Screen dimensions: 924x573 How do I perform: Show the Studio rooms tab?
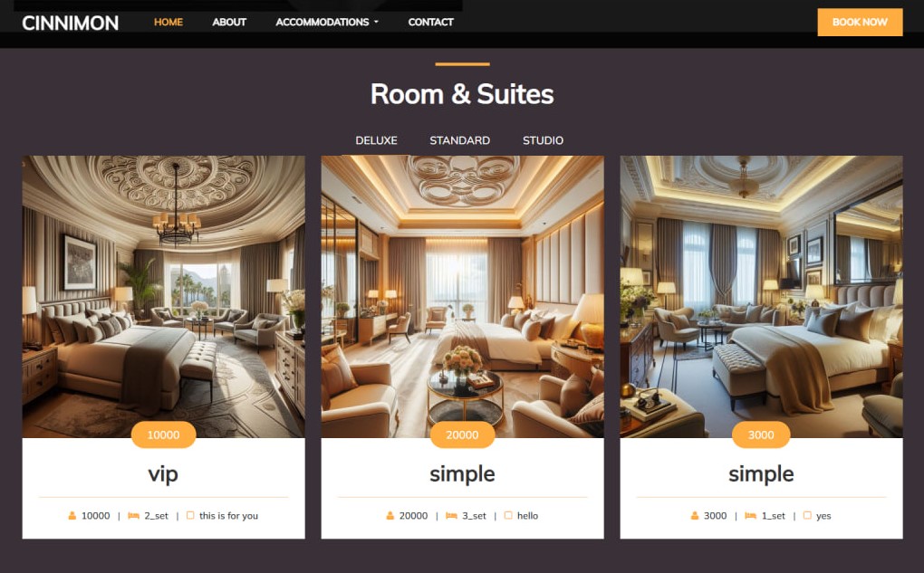[x=543, y=140]
